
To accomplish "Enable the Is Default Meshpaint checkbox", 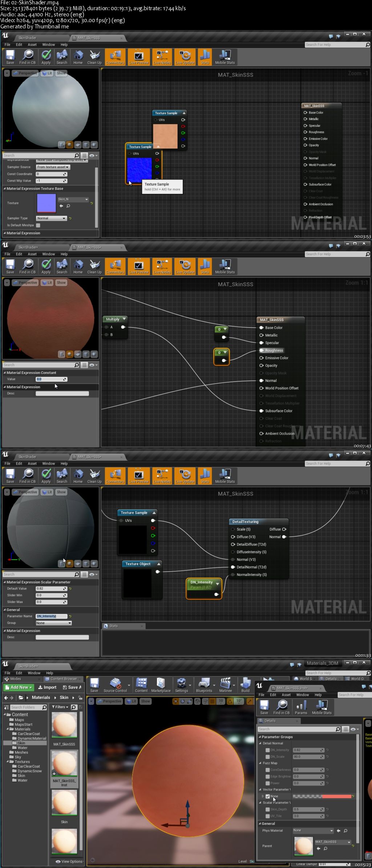I will point(38,225).
